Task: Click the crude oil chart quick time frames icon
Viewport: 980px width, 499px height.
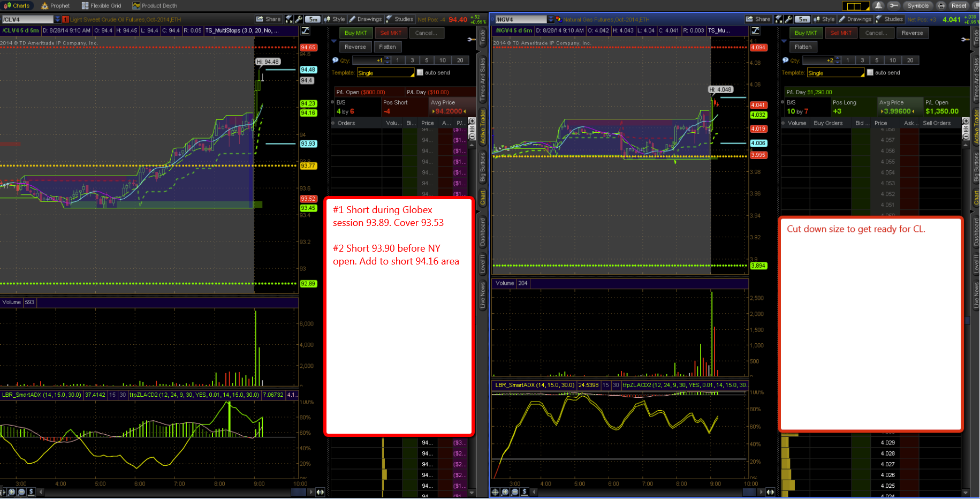Action: tap(290, 19)
